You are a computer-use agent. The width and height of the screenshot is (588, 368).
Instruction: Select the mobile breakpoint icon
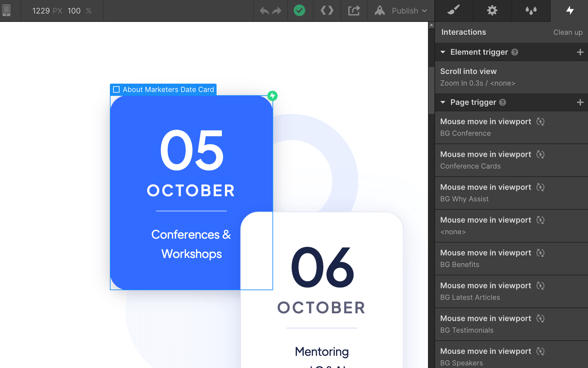(x=6, y=11)
